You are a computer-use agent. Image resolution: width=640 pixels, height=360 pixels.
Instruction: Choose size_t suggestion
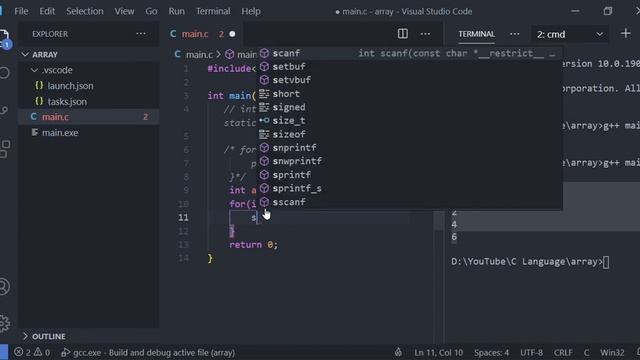pyautogui.click(x=411, y=121)
